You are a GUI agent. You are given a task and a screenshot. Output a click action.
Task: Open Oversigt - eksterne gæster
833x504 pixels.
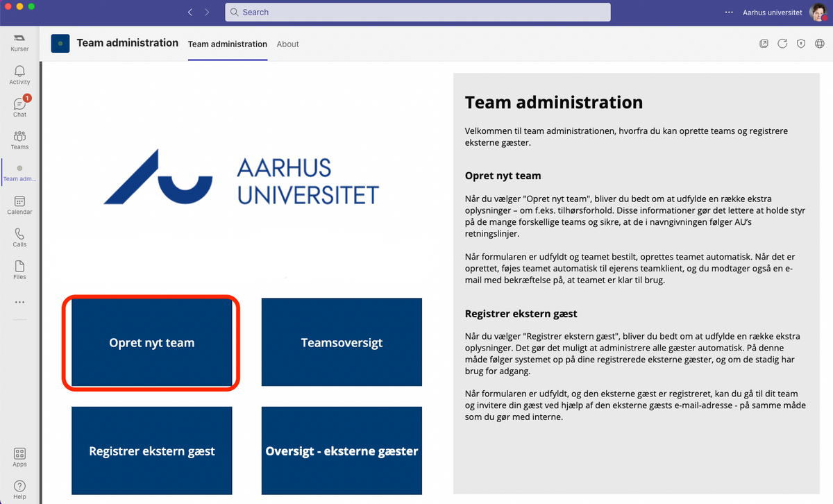pyautogui.click(x=342, y=451)
